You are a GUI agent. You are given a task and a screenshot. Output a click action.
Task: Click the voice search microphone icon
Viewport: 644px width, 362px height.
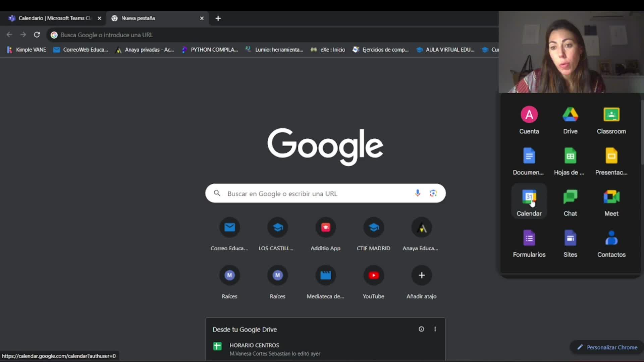coord(417,193)
